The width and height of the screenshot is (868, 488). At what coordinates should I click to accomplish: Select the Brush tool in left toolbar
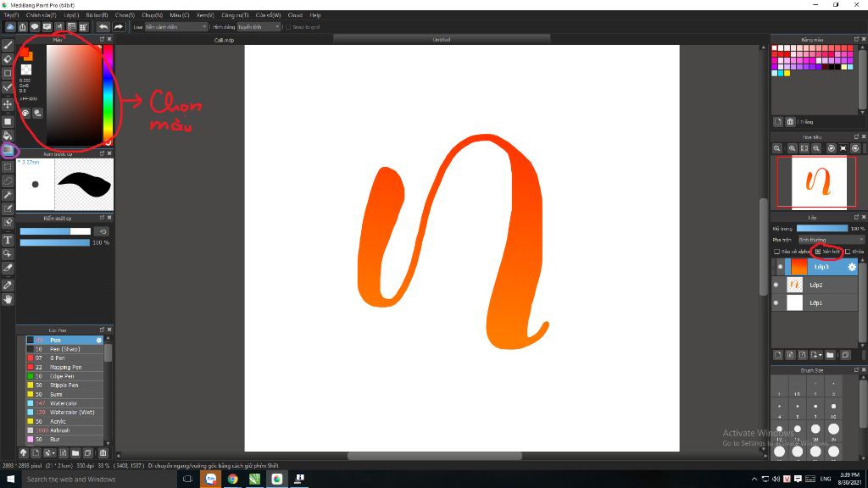[x=8, y=46]
